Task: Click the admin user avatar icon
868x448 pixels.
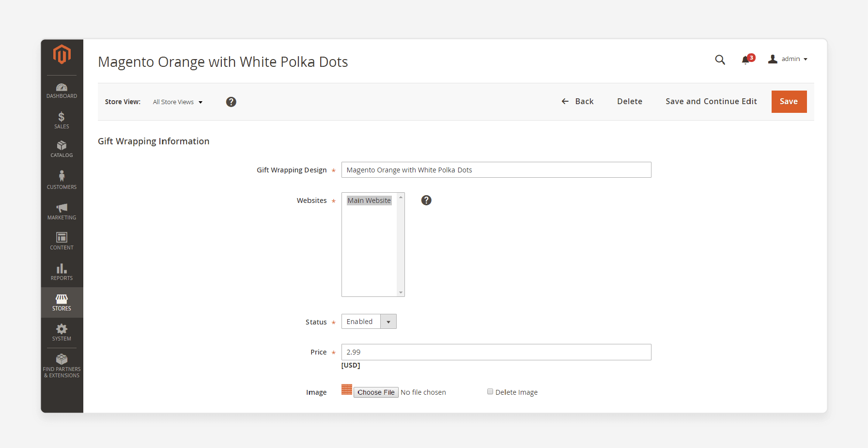Action: pos(773,59)
